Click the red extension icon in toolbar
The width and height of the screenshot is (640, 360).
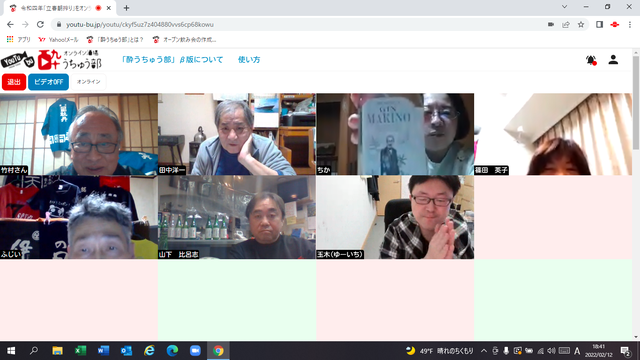[615, 24]
